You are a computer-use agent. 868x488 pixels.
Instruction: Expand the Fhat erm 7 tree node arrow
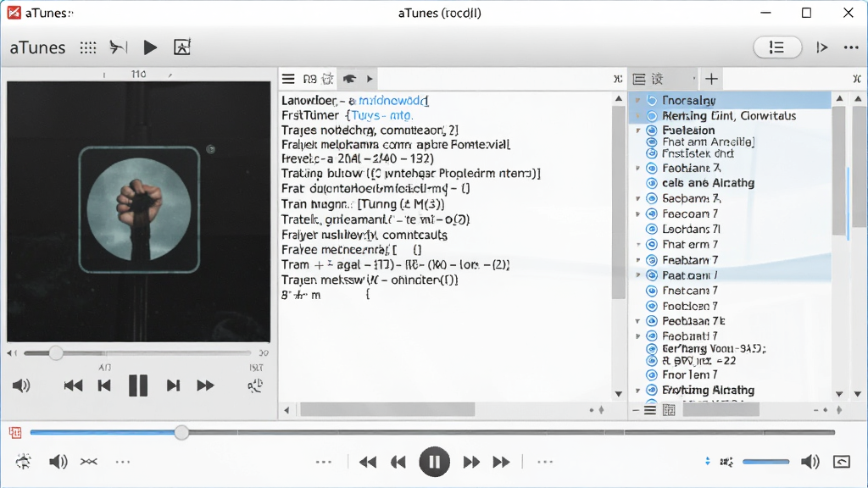638,245
